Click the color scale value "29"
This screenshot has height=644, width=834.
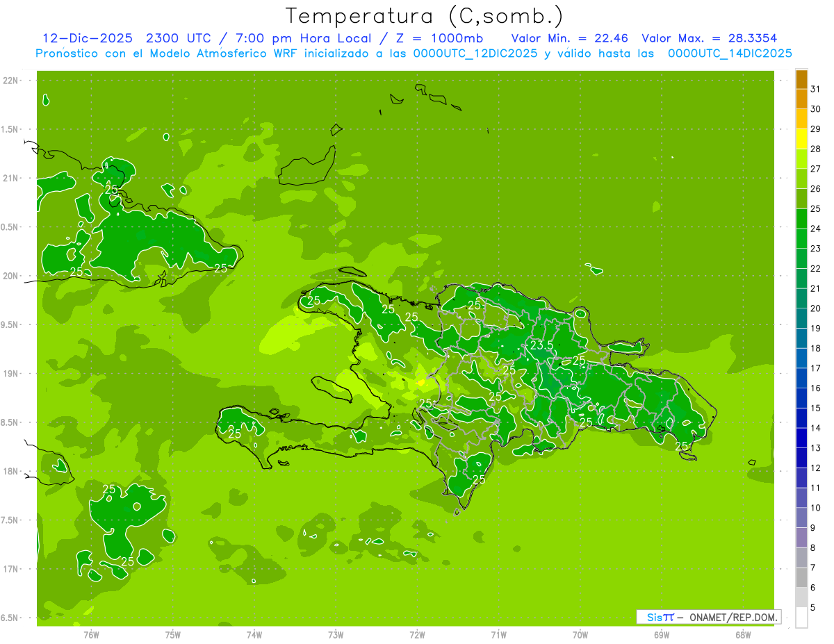tap(816, 129)
